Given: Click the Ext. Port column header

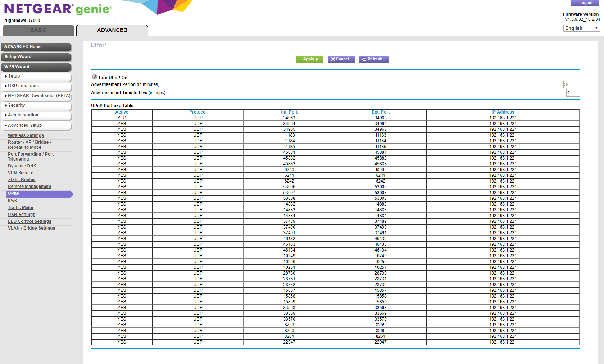Looking at the screenshot, I should pyautogui.click(x=381, y=112).
